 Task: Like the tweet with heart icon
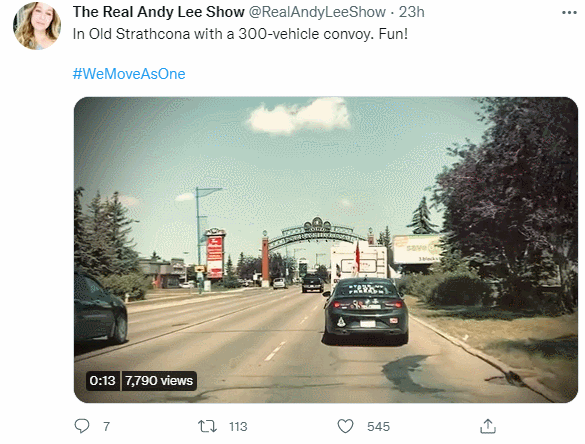345,426
